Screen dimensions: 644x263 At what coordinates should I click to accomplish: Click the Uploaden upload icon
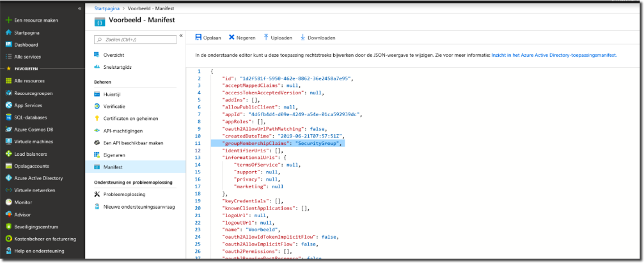tap(266, 38)
